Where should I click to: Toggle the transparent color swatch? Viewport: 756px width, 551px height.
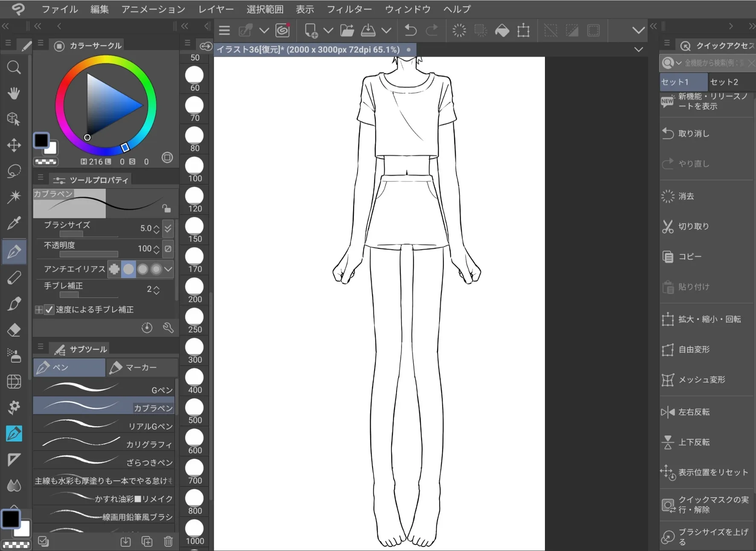click(x=46, y=162)
